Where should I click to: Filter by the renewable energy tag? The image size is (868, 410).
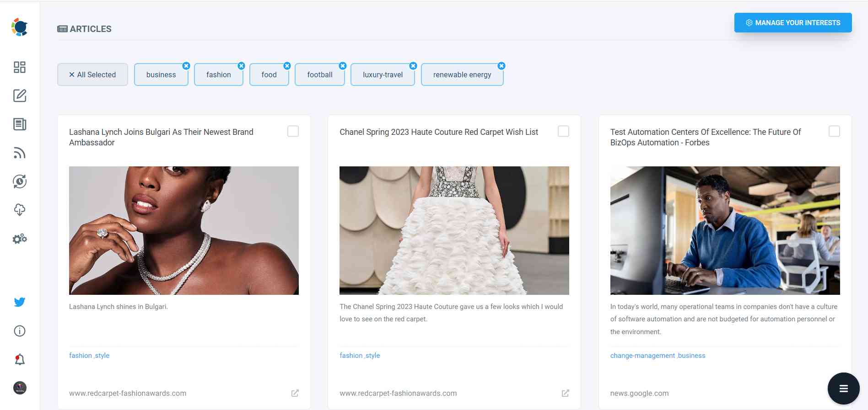[462, 75]
